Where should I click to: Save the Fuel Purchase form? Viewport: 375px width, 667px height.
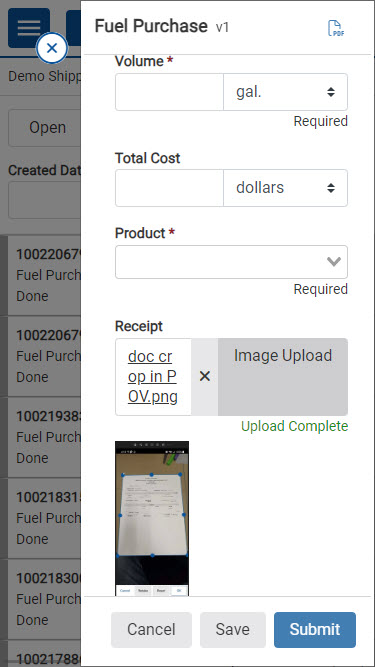point(233,630)
